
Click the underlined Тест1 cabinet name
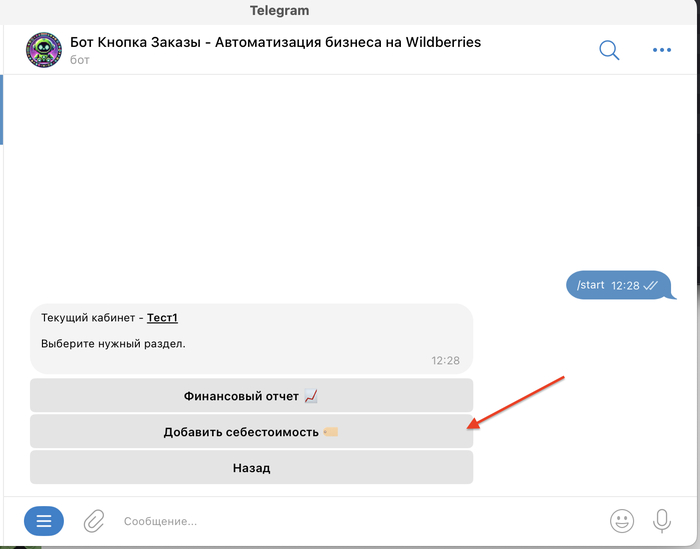click(162, 318)
